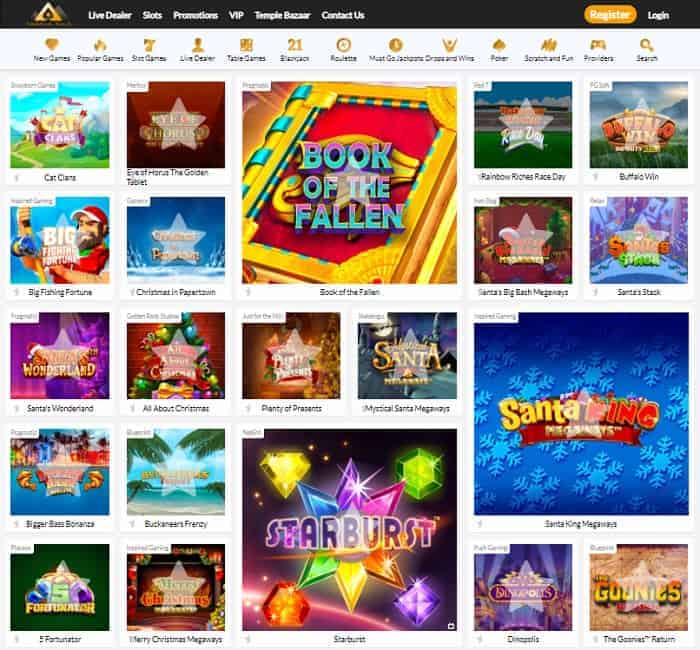Open the Mystical Santa Megaways thumbnail
700x650 pixels.
click(x=407, y=355)
